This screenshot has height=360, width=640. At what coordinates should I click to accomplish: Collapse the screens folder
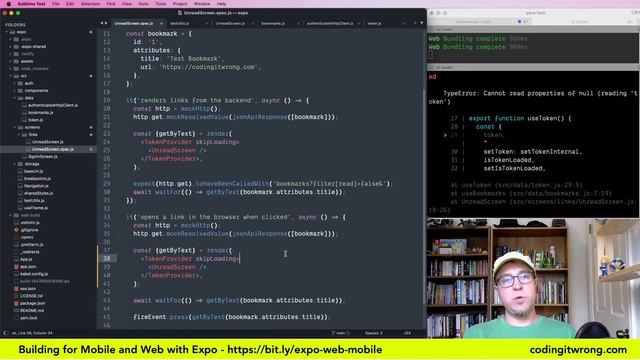pyautogui.click(x=15, y=127)
